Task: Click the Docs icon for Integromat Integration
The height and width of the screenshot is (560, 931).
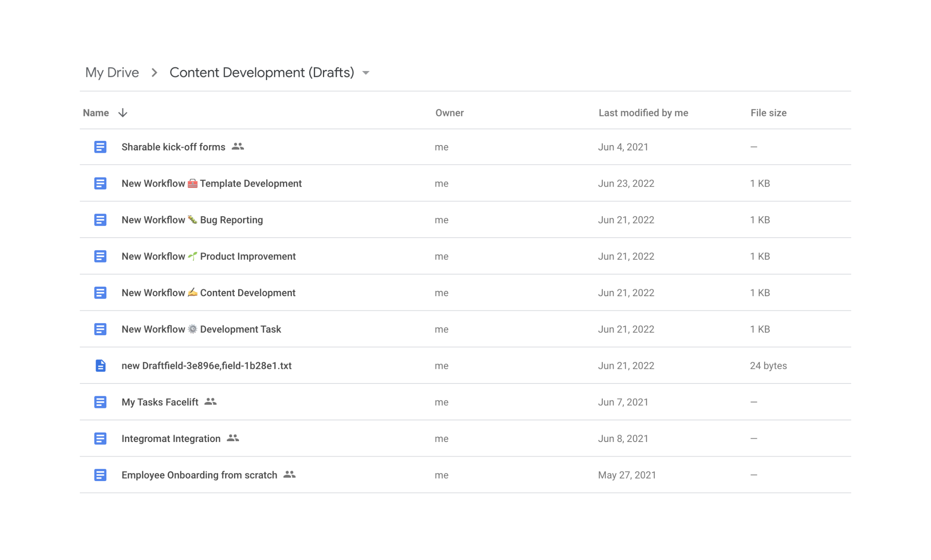Action: tap(100, 439)
